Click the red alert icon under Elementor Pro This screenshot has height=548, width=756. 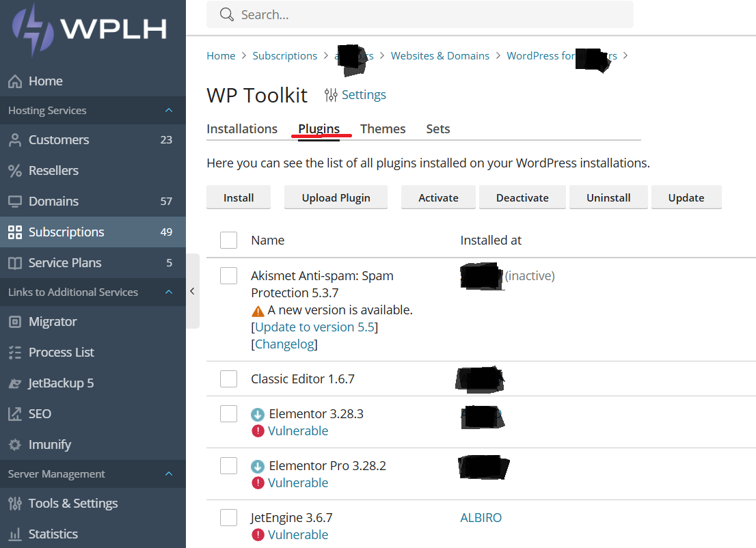click(x=258, y=483)
